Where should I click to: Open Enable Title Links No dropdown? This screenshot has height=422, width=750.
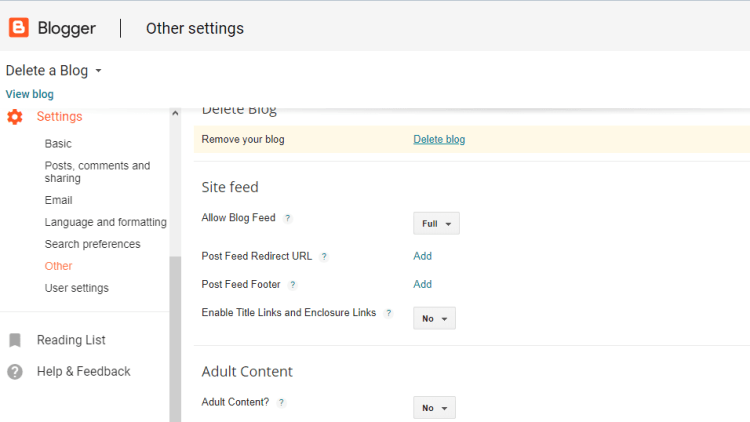point(435,319)
